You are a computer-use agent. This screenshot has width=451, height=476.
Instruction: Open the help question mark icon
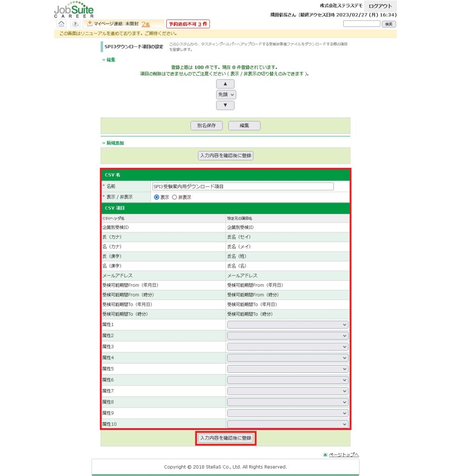coord(76,24)
